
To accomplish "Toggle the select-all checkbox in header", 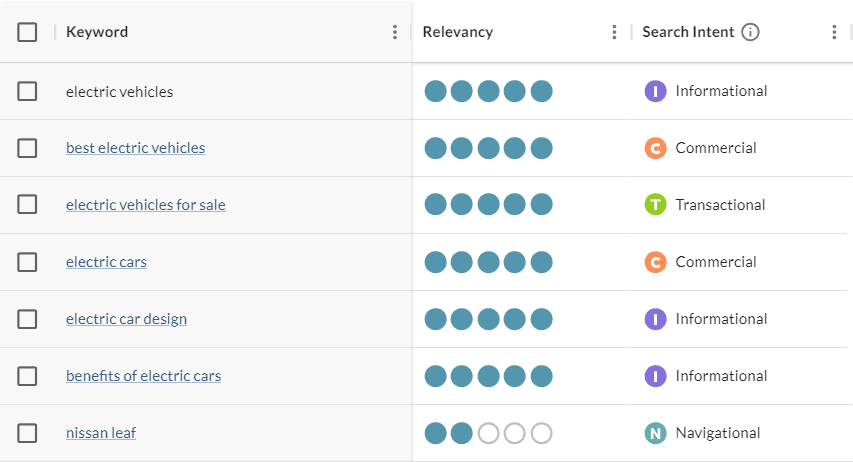I will point(27,32).
